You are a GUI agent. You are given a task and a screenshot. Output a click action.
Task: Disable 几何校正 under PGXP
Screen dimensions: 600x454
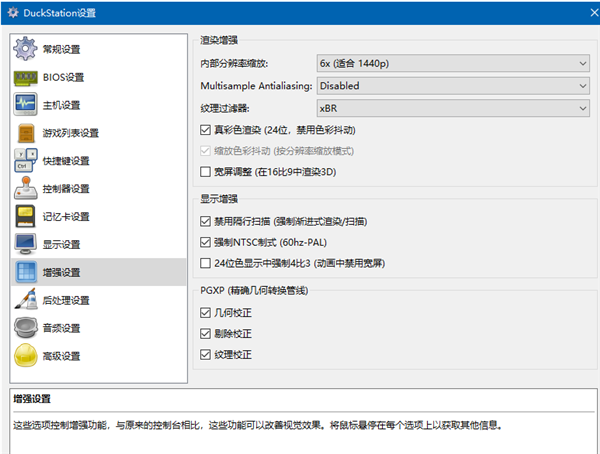tap(206, 312)
